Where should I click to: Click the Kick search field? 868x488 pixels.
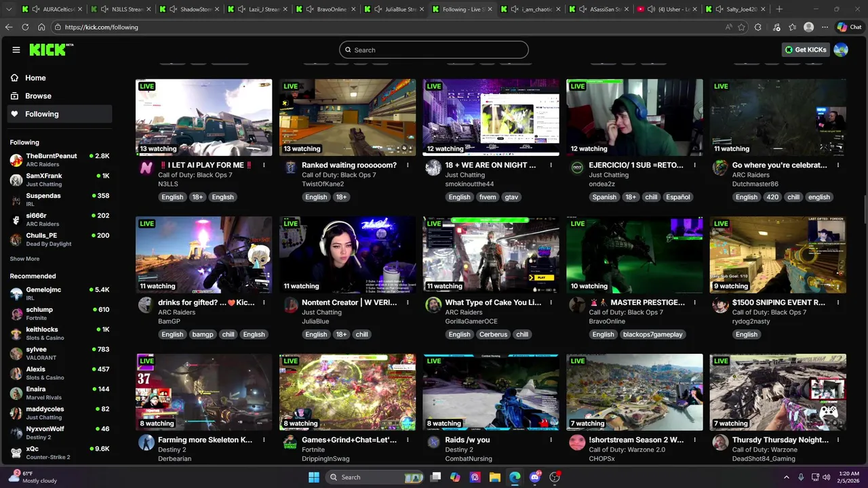click(434, 49)
